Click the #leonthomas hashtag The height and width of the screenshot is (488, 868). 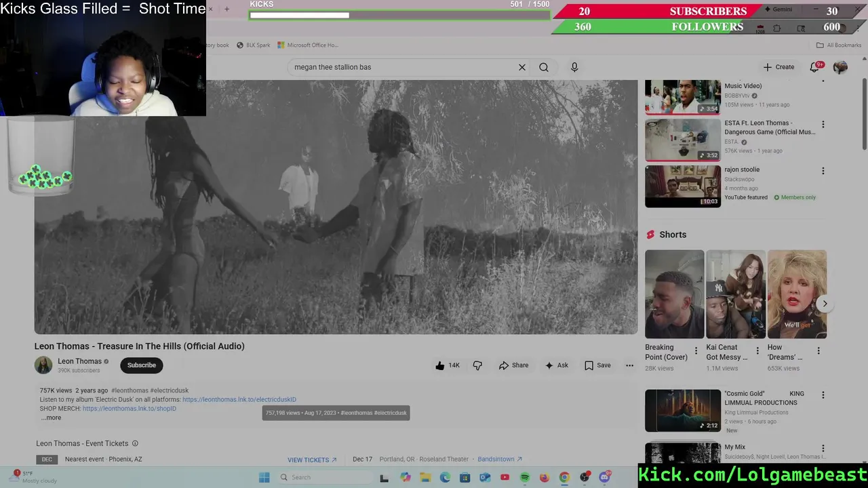130,390
